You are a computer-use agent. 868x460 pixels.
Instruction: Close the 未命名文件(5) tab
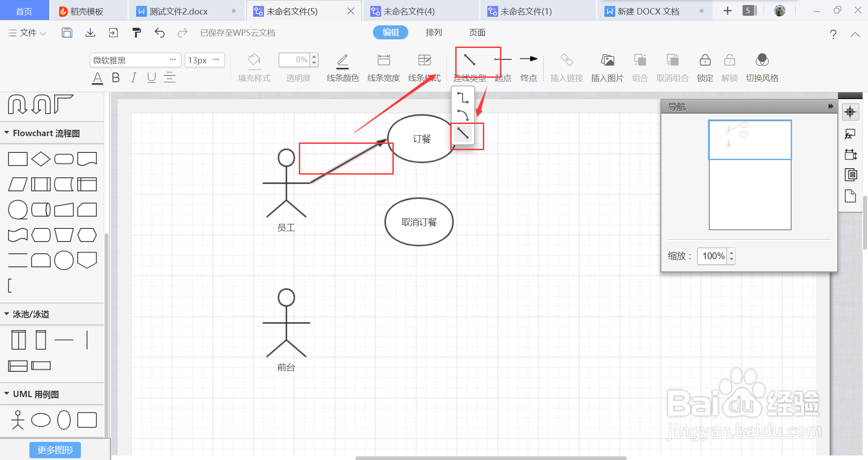pyautogui.click(x=351, y=11)
